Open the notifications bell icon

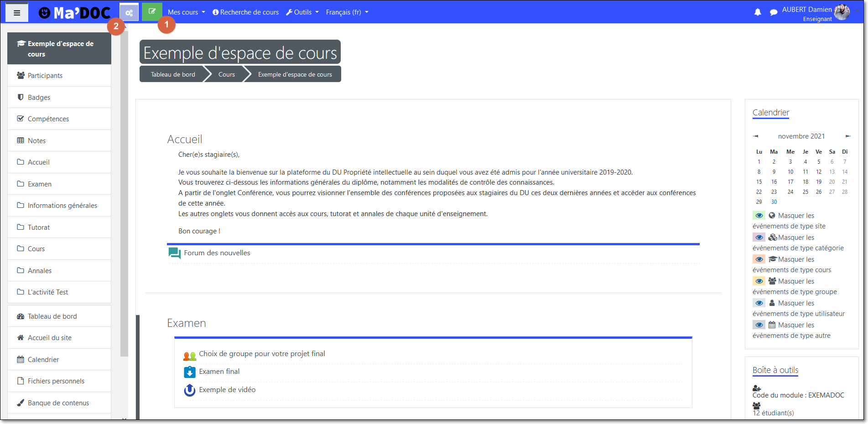click(x=758, y=12)
